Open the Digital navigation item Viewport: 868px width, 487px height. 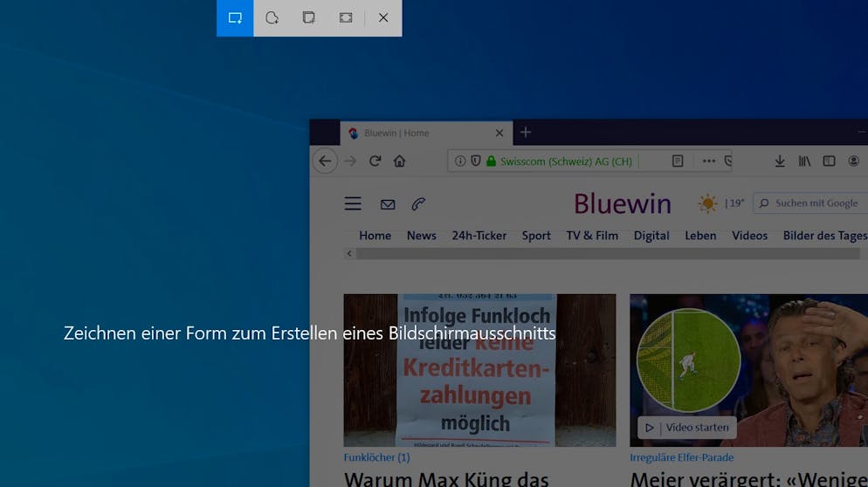click(651, 236)
